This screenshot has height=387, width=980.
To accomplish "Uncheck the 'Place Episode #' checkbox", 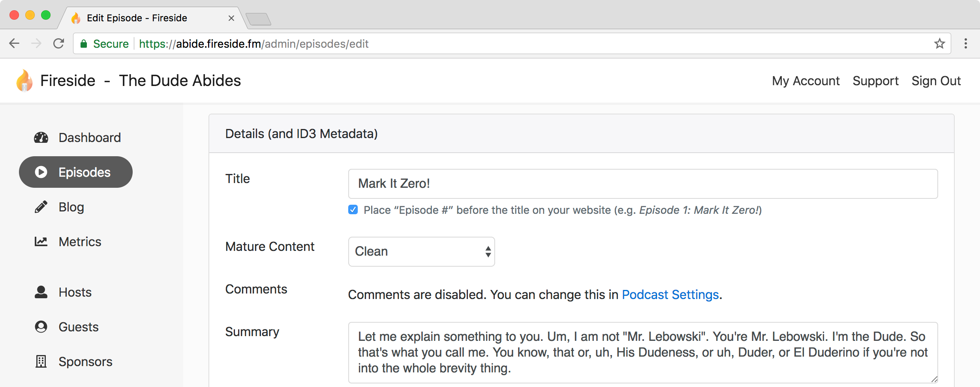I will tap(353, 210).
